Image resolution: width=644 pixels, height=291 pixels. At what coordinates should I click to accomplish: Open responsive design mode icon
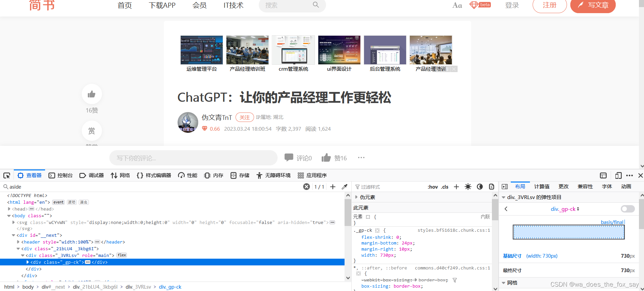[618, 175]
